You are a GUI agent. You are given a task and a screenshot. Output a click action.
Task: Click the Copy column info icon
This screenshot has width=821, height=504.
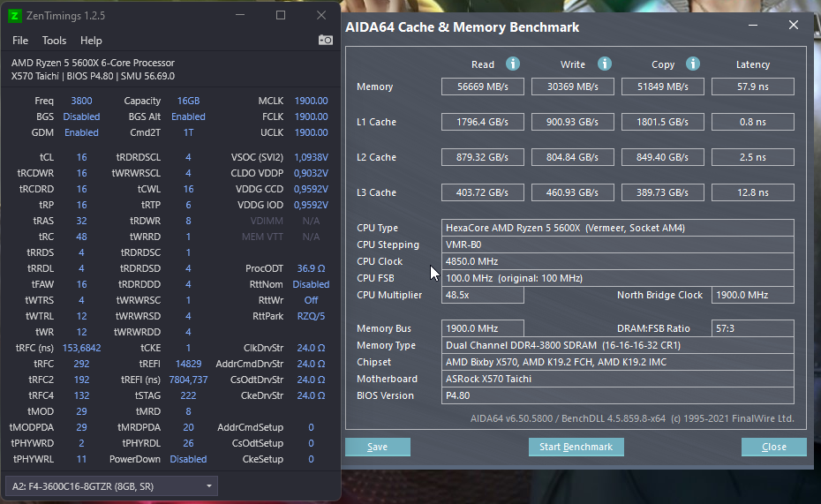point(693,64)
